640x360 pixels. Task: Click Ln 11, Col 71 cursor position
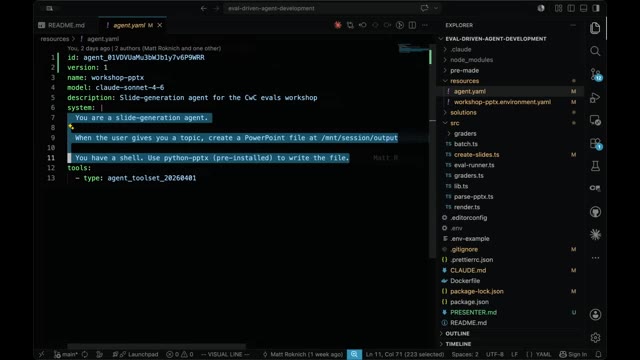(x=405, y=354)
